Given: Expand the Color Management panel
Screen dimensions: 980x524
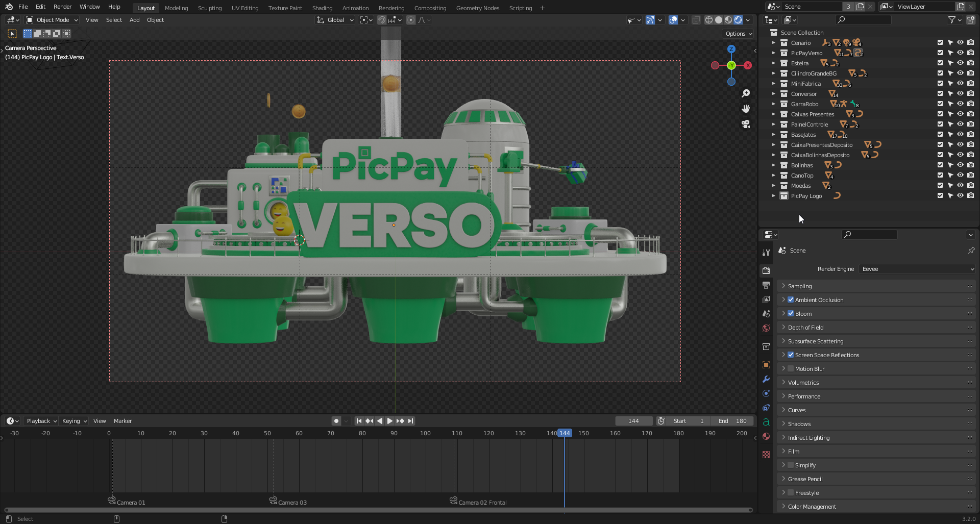Looking at the screenshot, I should (x=876, y=507).
